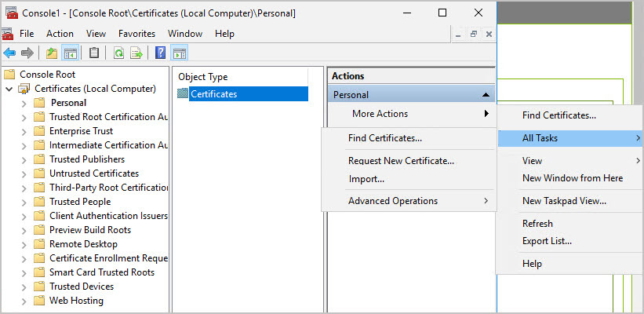Open the Favorites menu
Image resolution: width=644 pixels, height=314 pixels.
pyautogui.click(x=136, y=34)
